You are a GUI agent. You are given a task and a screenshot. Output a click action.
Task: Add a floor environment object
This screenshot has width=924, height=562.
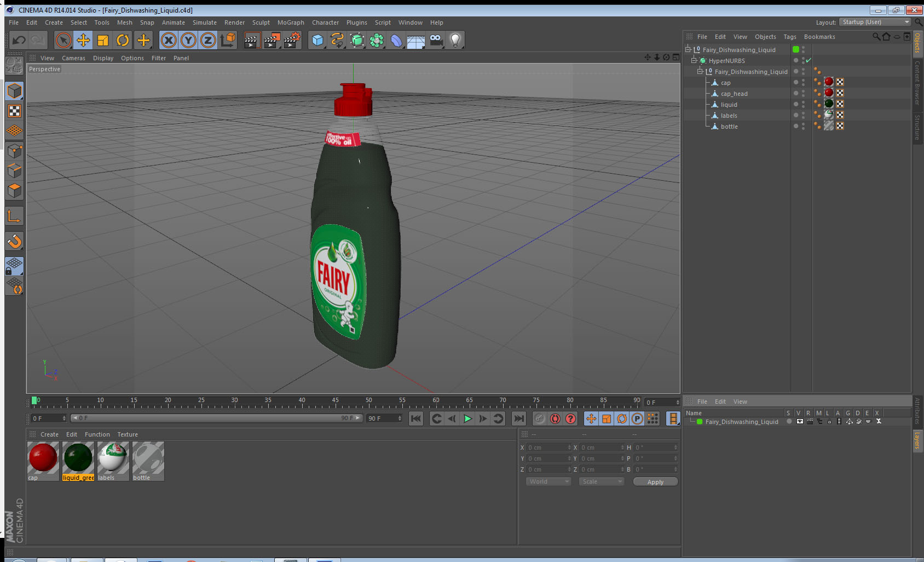click(x=416, y=40)
